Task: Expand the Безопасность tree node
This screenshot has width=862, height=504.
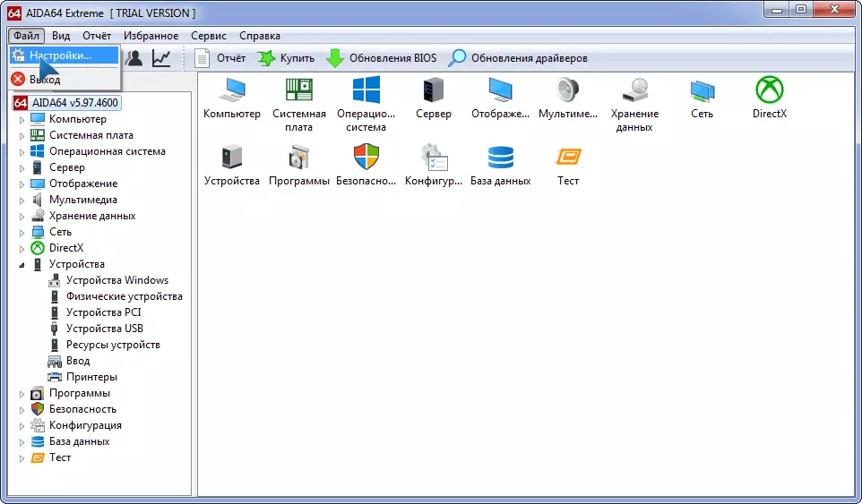Action: 22,410
